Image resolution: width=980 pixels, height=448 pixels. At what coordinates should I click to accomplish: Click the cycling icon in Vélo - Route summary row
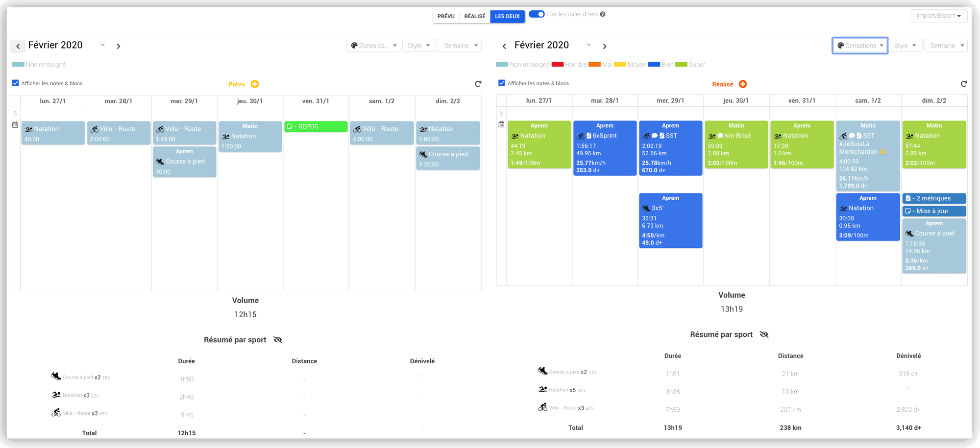56,413
